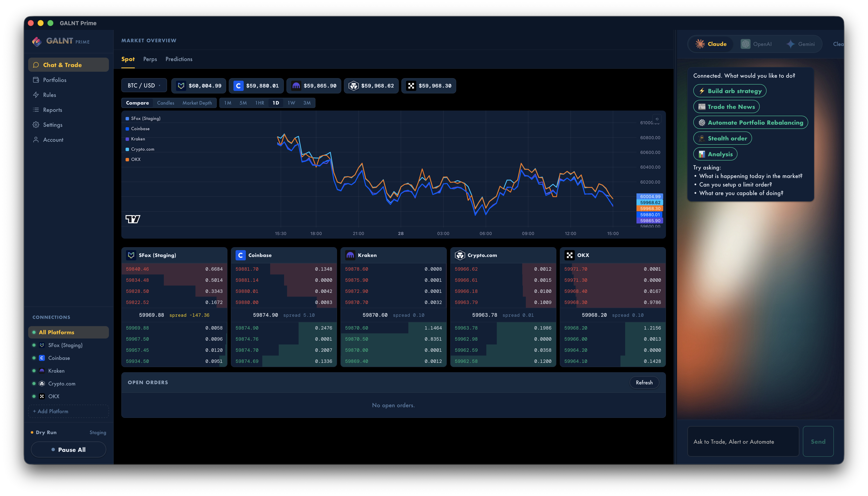Click the Coinbase icon in the price ticker
The width and height of the screenshot is (868, 496).
pos(238,86)
